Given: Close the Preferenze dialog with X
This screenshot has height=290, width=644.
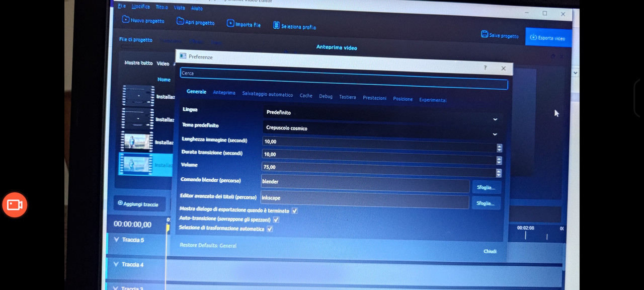Looking at the screenshot, I should pyautogui.click(x=503, y=68).
